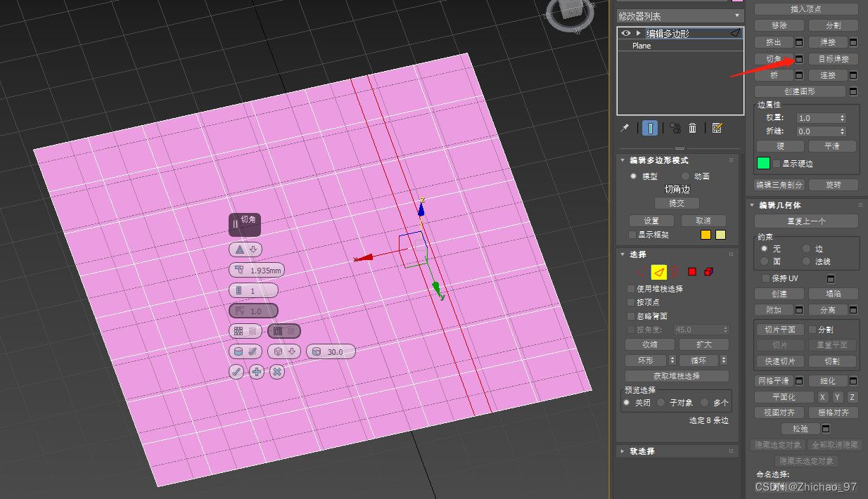Click 目标焊接 button
The width and height of the screenshot is (868, 499).
[834, 59]
